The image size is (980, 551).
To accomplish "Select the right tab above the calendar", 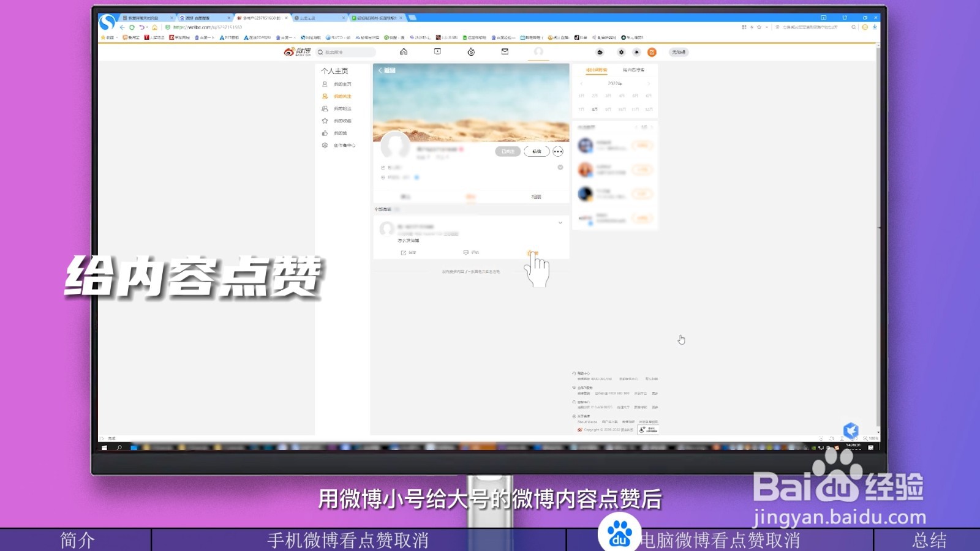I will click(x=633, y=70).
